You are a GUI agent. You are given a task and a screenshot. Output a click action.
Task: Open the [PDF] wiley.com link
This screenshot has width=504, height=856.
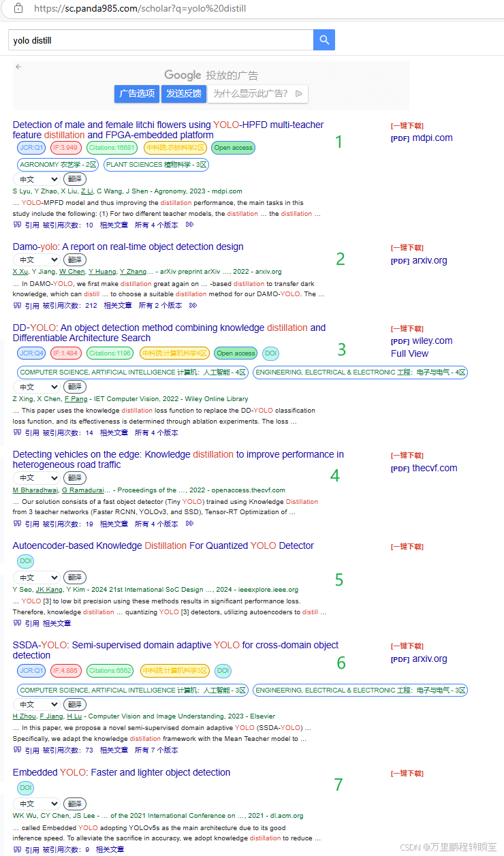(x=422, y=340)
